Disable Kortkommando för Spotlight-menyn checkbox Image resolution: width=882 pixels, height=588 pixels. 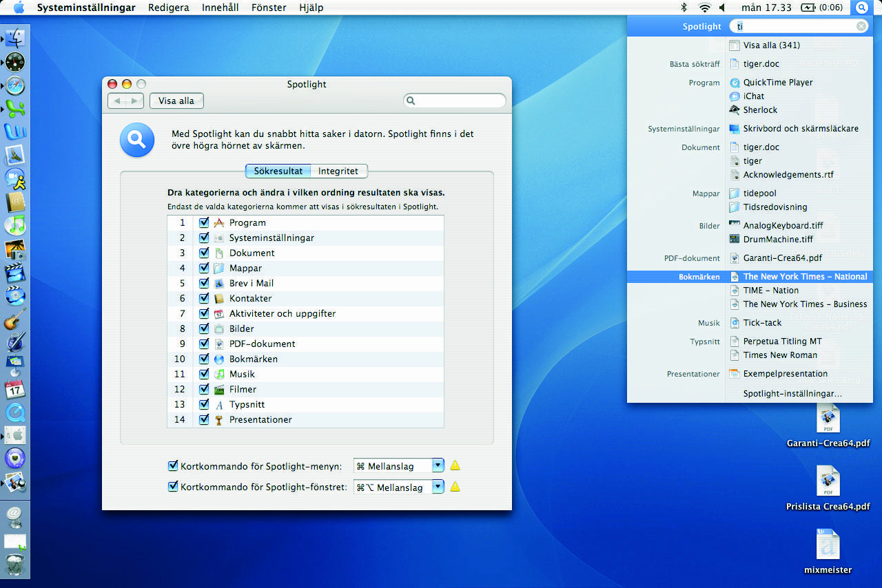pyautogui.click(x=173, y=466)
